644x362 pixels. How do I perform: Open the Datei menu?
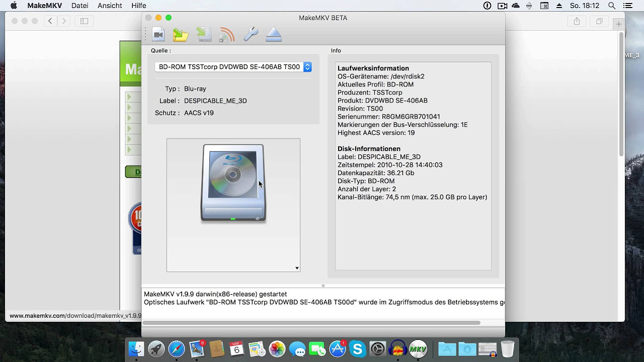pyautogui.click(x=80, y=6)
